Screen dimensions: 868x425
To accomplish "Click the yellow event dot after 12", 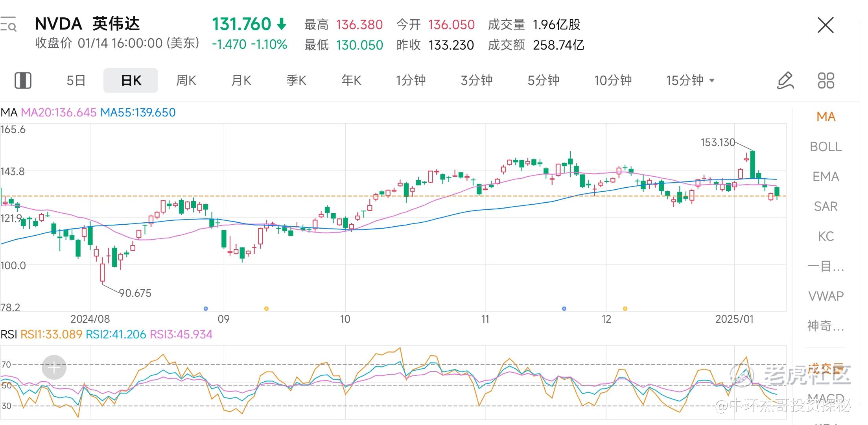I will 625,309.
